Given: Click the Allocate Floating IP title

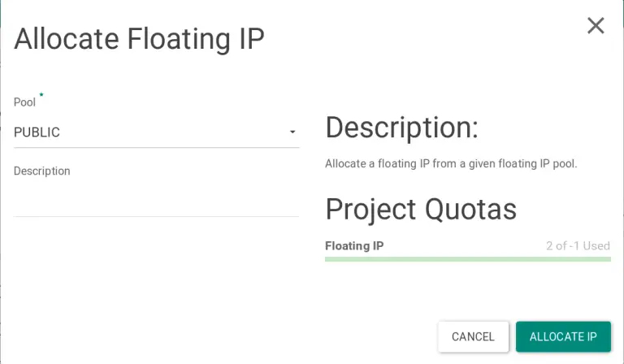Looking at the screenshot, I should [139, 39].
